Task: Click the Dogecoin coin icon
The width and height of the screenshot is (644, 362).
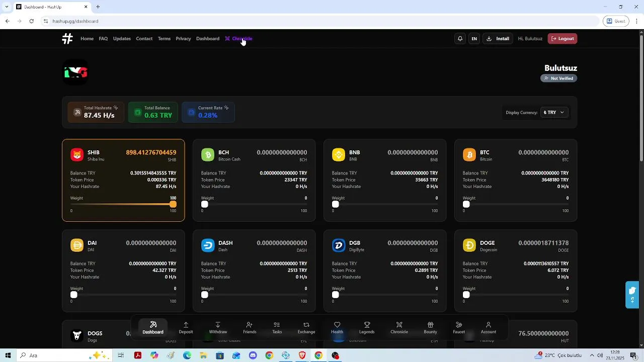Action: pos(469,245)
